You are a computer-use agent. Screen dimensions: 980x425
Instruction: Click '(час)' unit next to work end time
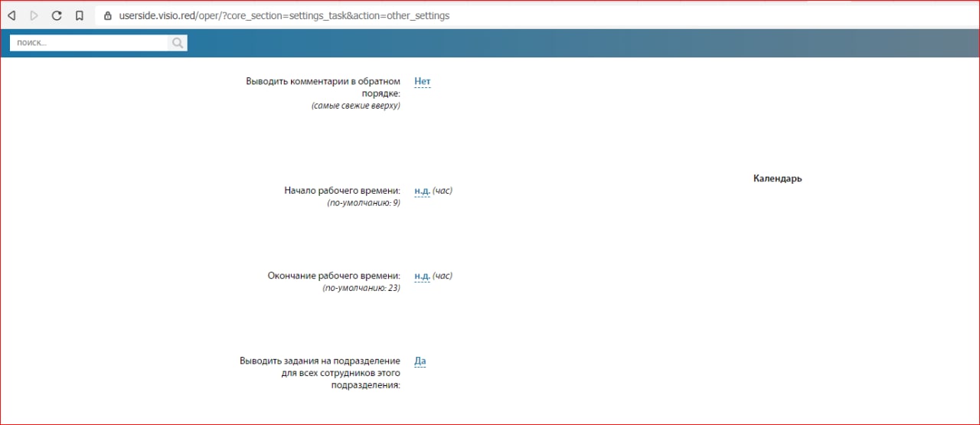(x=443, y=276)
